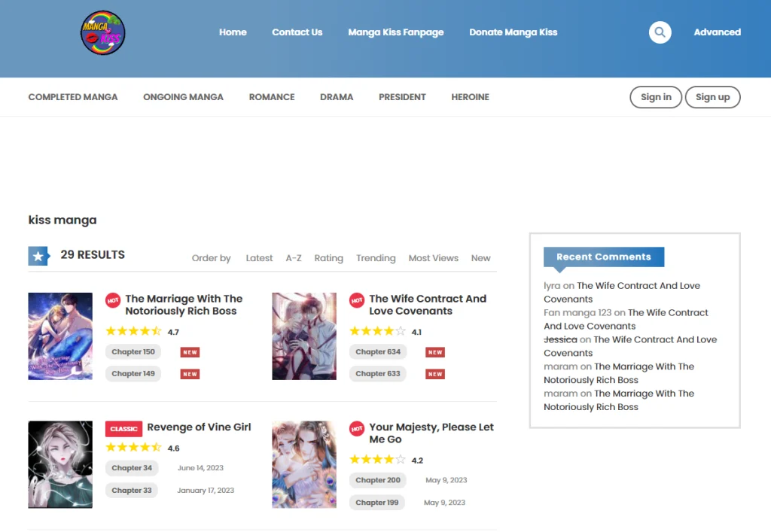Click the January 17, 2023 date
Image resolution: width=771 pixels, height=532 pixels.
point(206,491)
